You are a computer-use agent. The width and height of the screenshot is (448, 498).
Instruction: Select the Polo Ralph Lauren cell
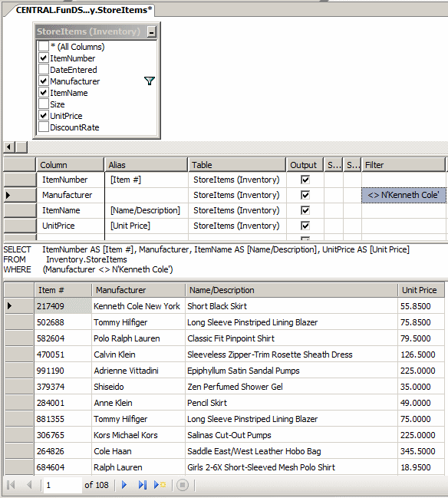click(x=138, y=338)
